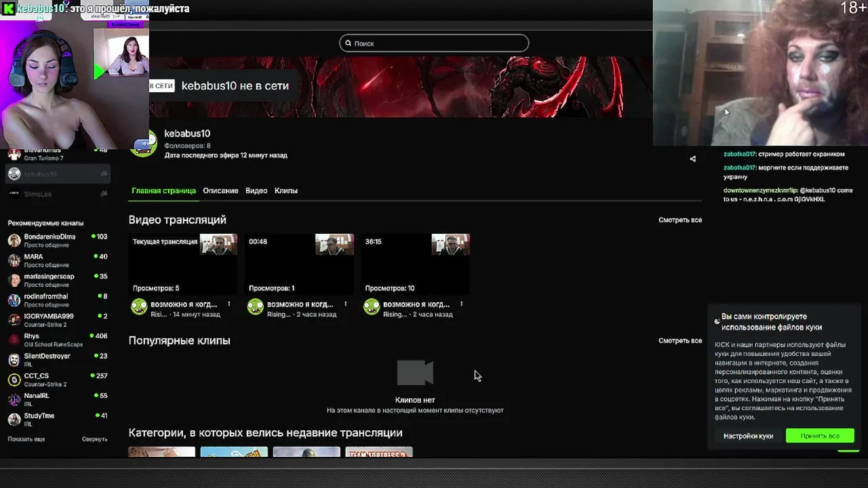The width and height of the screenshot is (868, 488).
Task: Click the BondarenkoDima channel name
Action: pos(50,237)
